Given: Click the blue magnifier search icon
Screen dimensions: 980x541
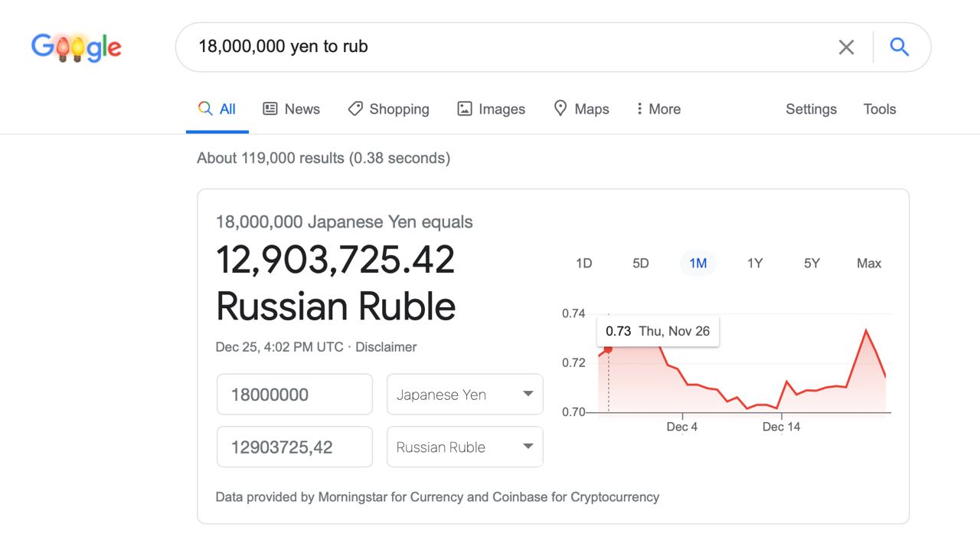Looking at the screenshot, I should click(x=900, y=48).
